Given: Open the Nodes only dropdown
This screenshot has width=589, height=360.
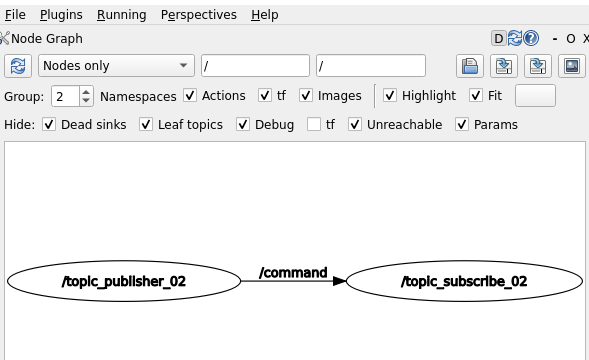Looking at the screenshot, I should click(x=116, y=66).
